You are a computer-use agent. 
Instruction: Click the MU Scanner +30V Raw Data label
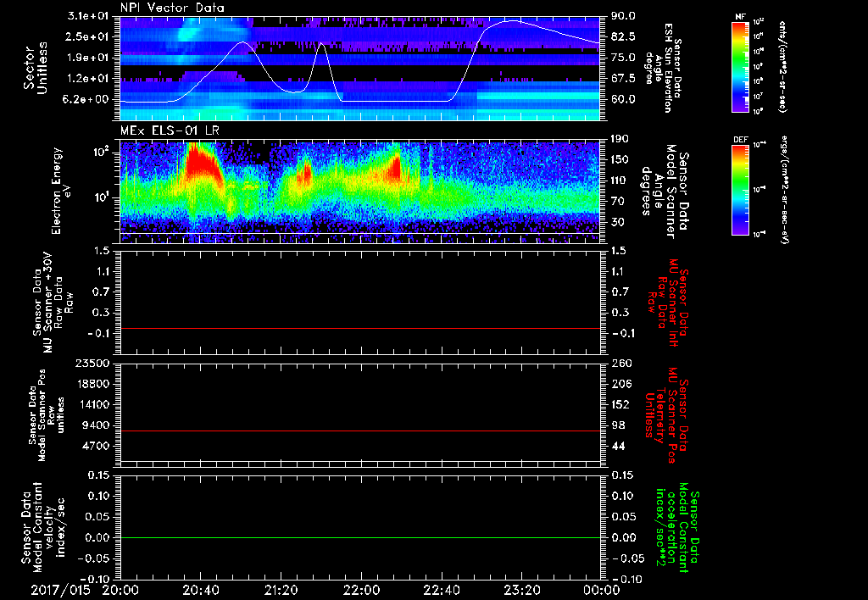(53, 302)
